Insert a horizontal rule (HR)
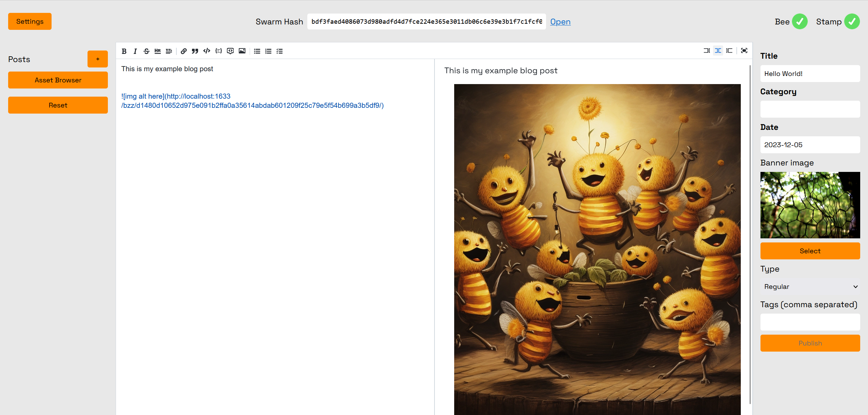This screenshot has width=868, height=415. [157, 51]
